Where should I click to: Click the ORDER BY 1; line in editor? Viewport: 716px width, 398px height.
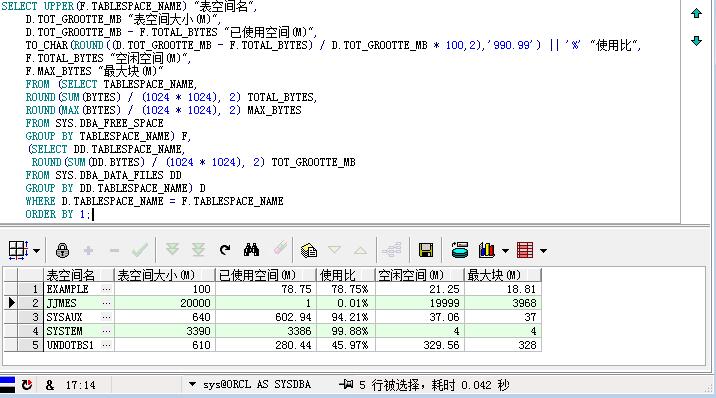tap(58, 214)
